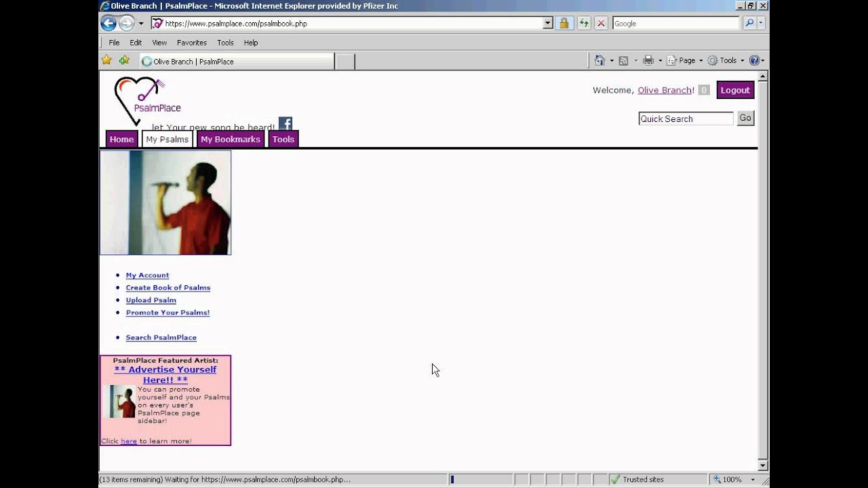
Task: Open the purple Tools navigation tab
Action: pos(283,140)
